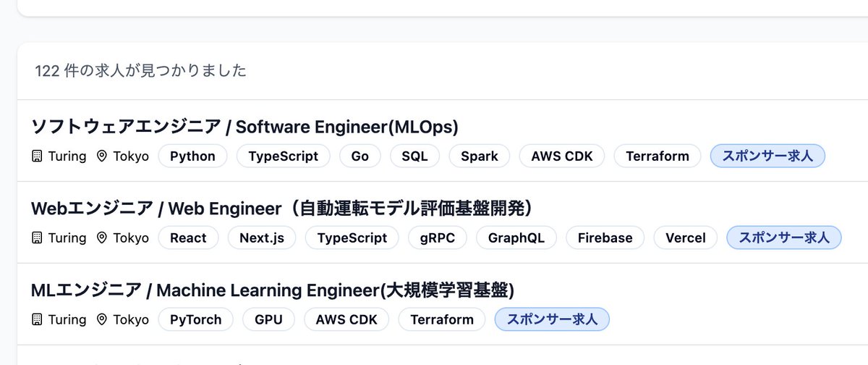Select the Spark skill tag
The height and width of the screenshot is (365, 868).
pos(480,156)
